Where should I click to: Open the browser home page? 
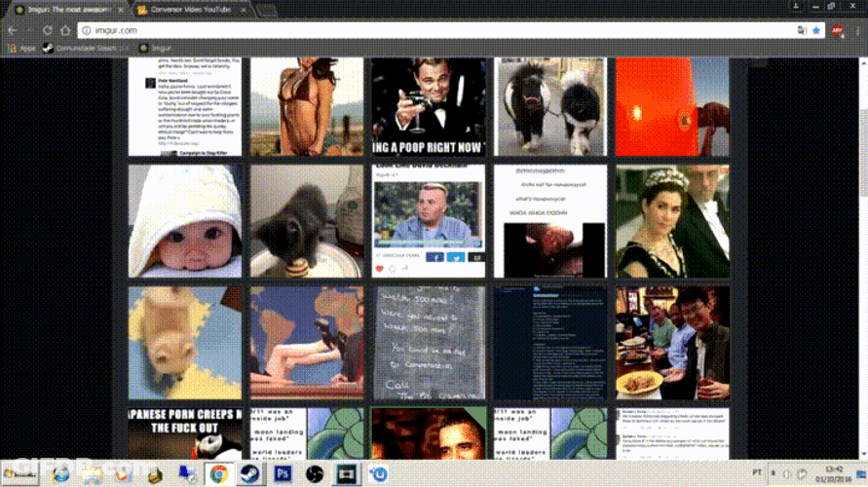65,30
